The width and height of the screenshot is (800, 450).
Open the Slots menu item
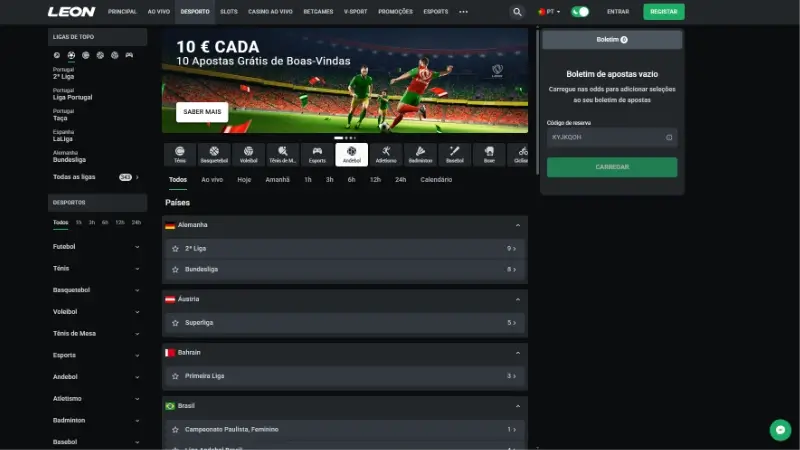(x=229, y=12)
